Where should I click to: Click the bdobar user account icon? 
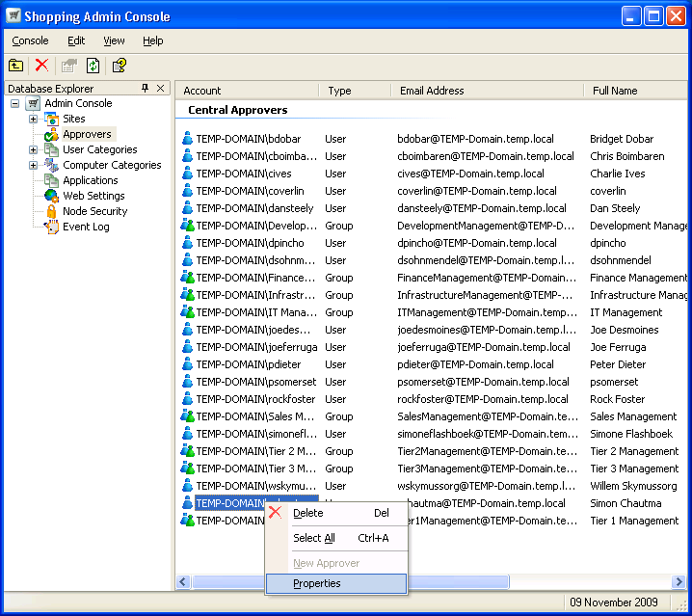188,139
